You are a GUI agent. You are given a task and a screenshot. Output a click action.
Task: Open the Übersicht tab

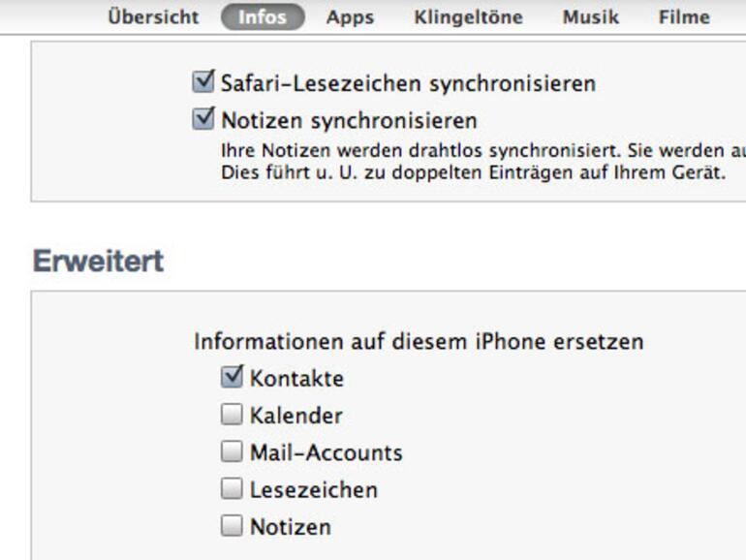153,16
